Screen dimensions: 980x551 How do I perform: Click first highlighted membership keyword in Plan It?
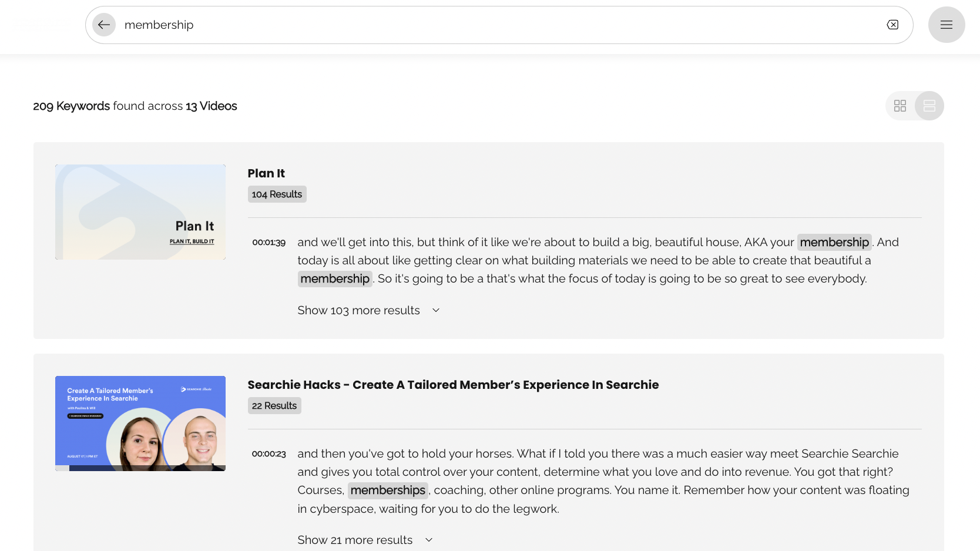coord(834,242)
